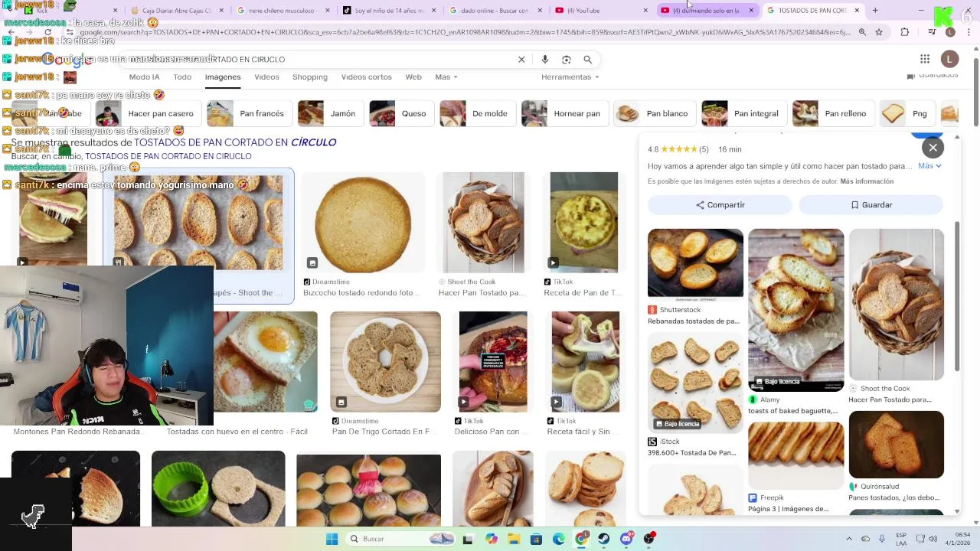Open Chrome media controls icon
The height and width of the screenshot is (551, 980).
point(932,32)
